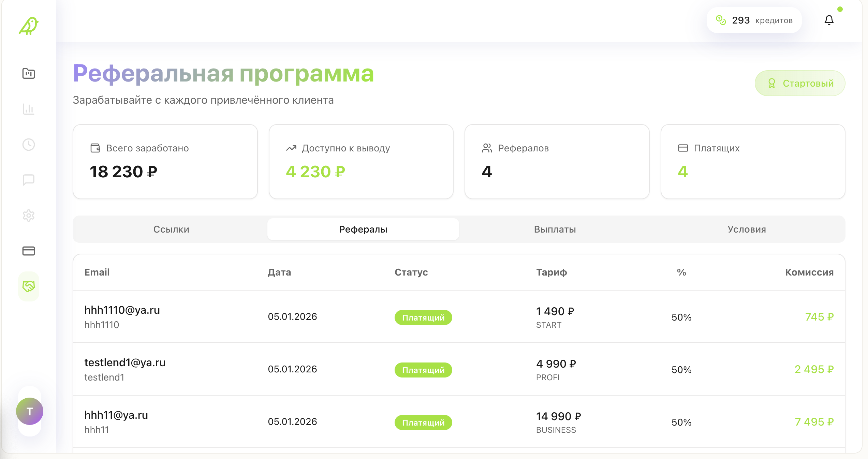Open the analytics statistics section
868x459 pixels.
[29, 109]
